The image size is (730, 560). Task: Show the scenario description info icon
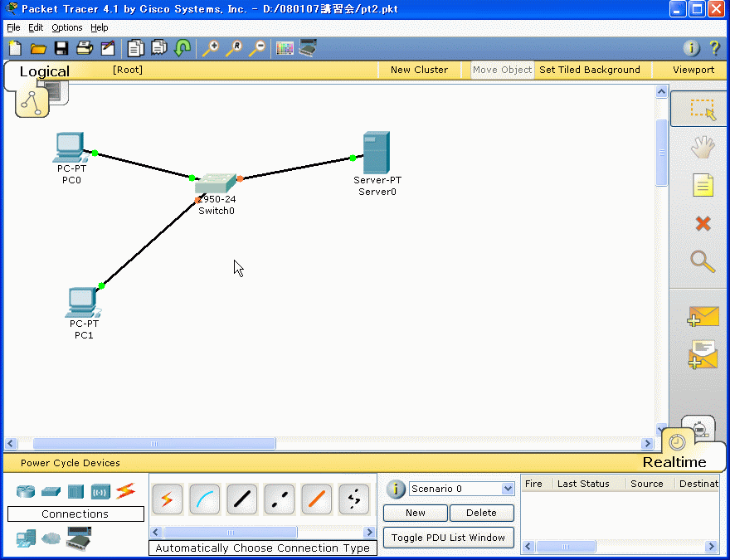point(395,489)
